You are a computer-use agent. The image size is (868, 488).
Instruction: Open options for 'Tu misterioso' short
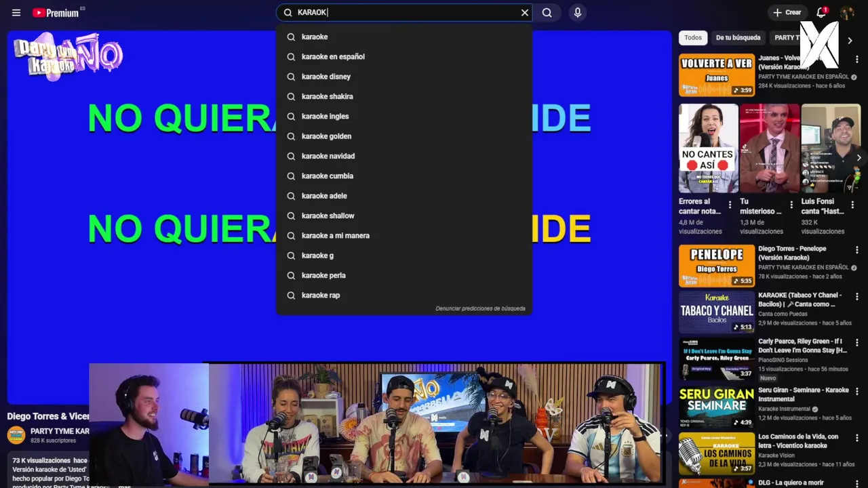point(791,205)
